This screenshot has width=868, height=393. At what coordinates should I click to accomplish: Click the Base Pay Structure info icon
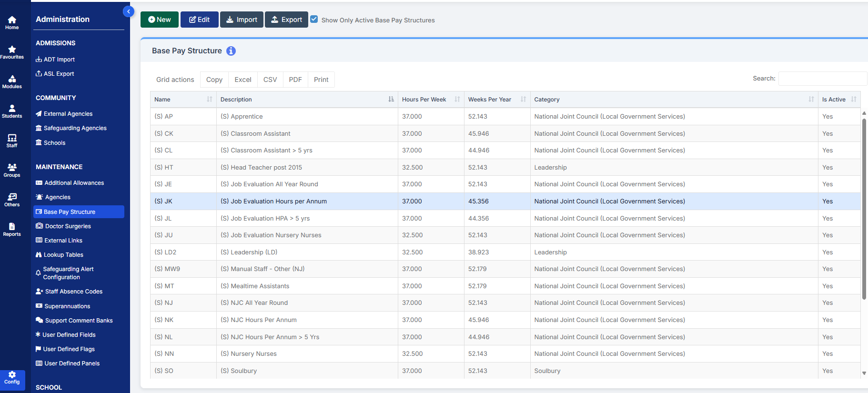[231, 51]
